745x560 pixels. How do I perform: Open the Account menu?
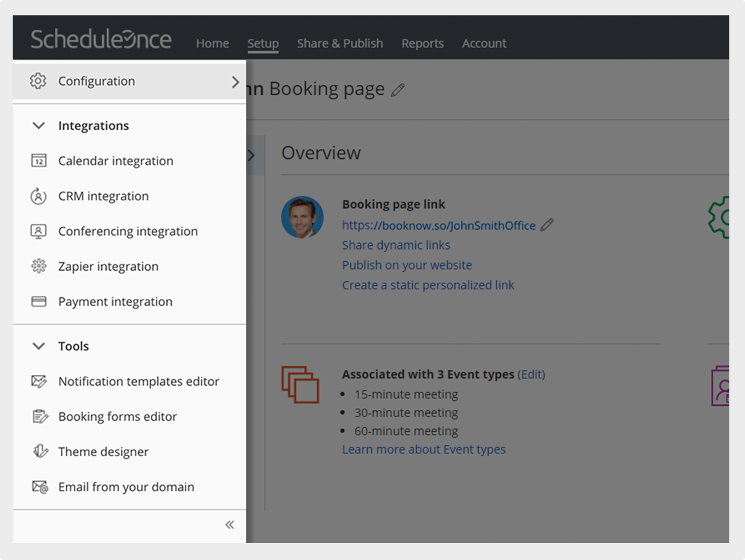484,43
